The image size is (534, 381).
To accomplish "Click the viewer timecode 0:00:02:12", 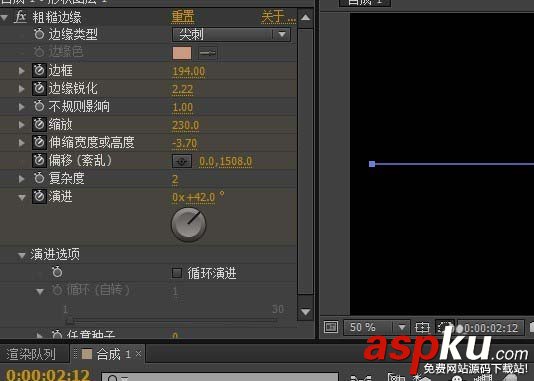I will point(491,328).
